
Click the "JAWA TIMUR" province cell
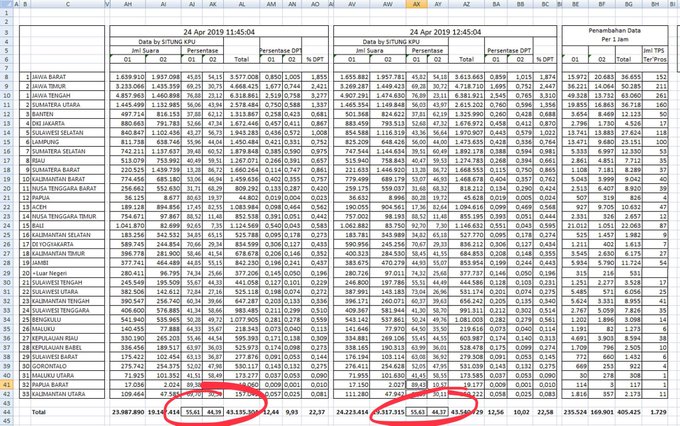pos(68,86)
